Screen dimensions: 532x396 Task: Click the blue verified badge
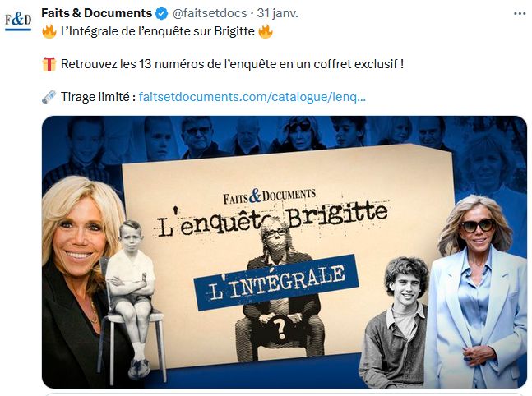(x=162, y=14)
